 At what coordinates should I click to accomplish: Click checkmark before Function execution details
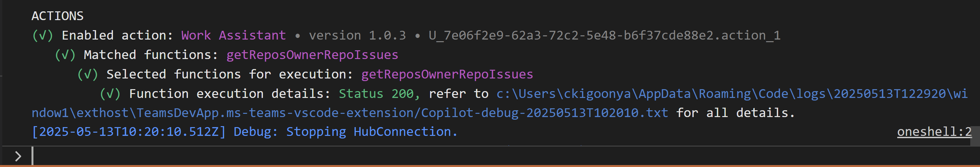tap(110, 94)
